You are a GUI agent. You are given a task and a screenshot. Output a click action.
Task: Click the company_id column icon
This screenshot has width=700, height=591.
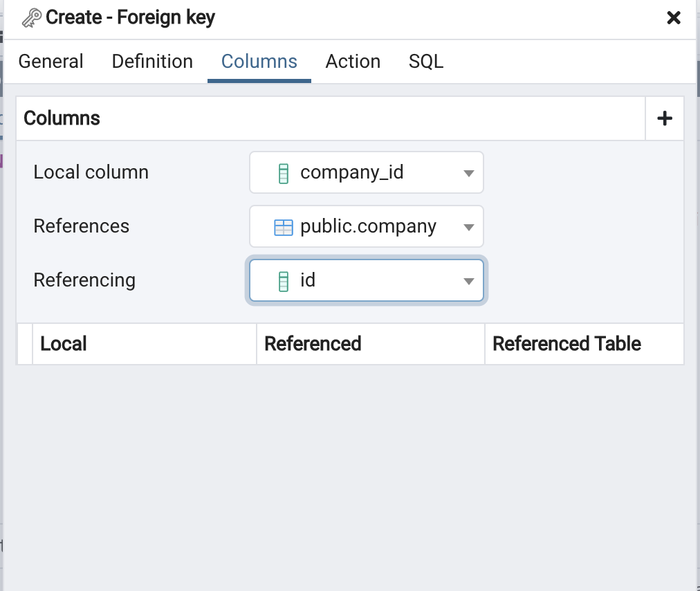(x=284, y=173)
